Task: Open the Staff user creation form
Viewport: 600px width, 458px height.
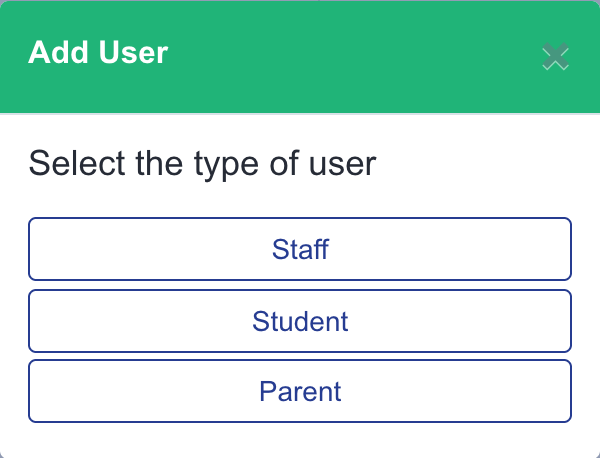Action: (300, 249)
